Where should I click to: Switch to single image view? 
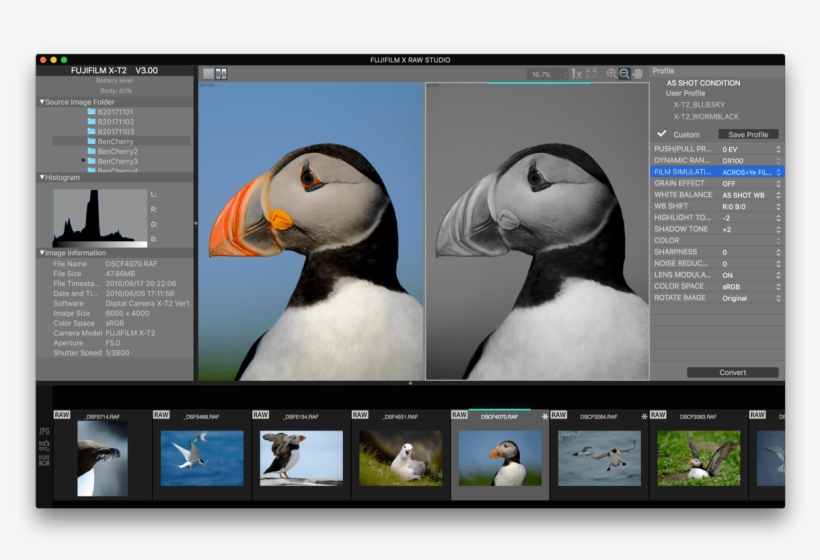[208, 74]
